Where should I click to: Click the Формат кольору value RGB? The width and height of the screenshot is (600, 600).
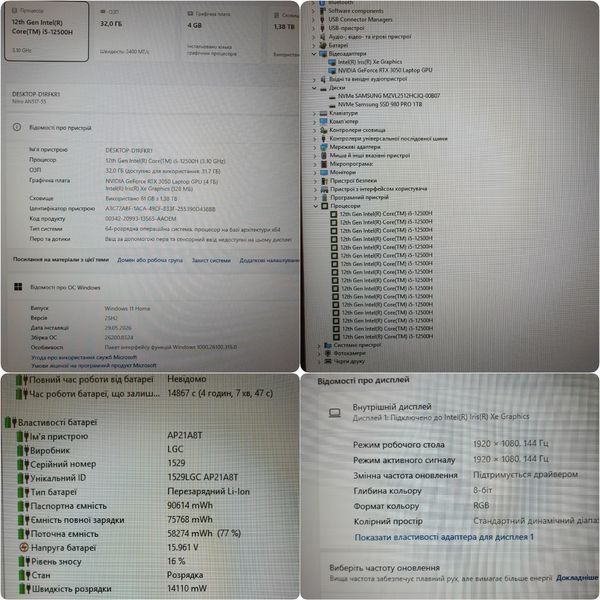(481, 505)
